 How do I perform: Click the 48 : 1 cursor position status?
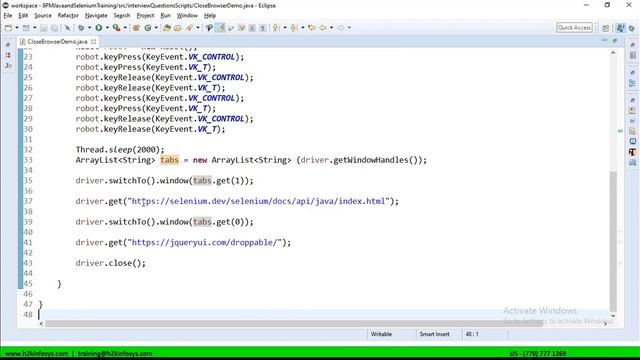pos(472,334)
